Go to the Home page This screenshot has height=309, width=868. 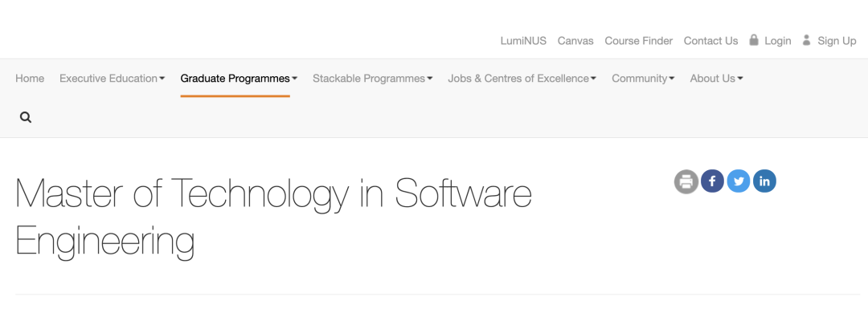[x=30, y=79]
